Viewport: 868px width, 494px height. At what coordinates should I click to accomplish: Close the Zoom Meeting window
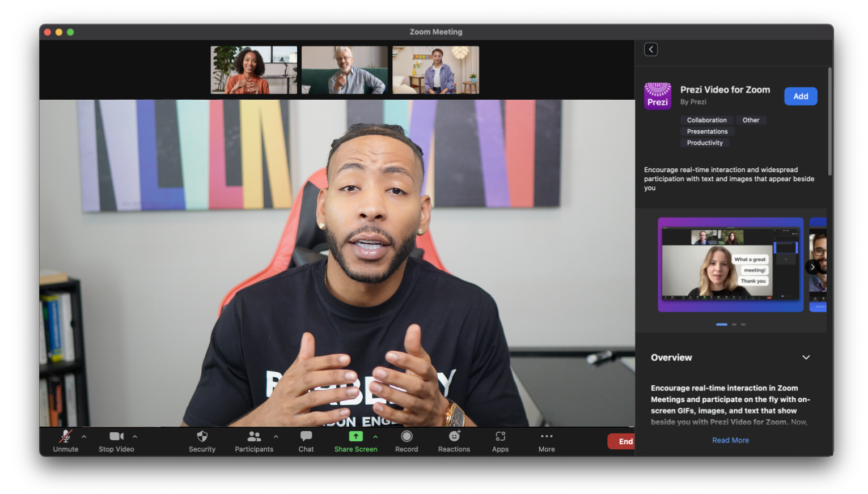point(48,32)
